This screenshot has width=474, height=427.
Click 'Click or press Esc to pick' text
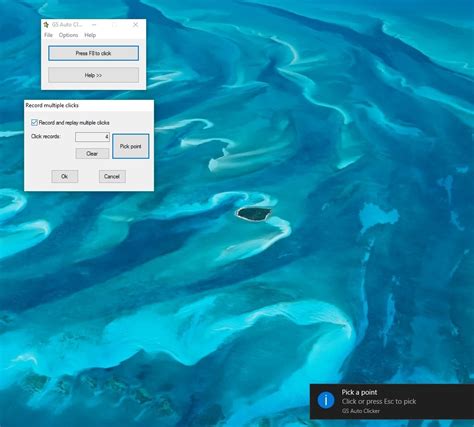pyautogui.click(x=379, y=402)
